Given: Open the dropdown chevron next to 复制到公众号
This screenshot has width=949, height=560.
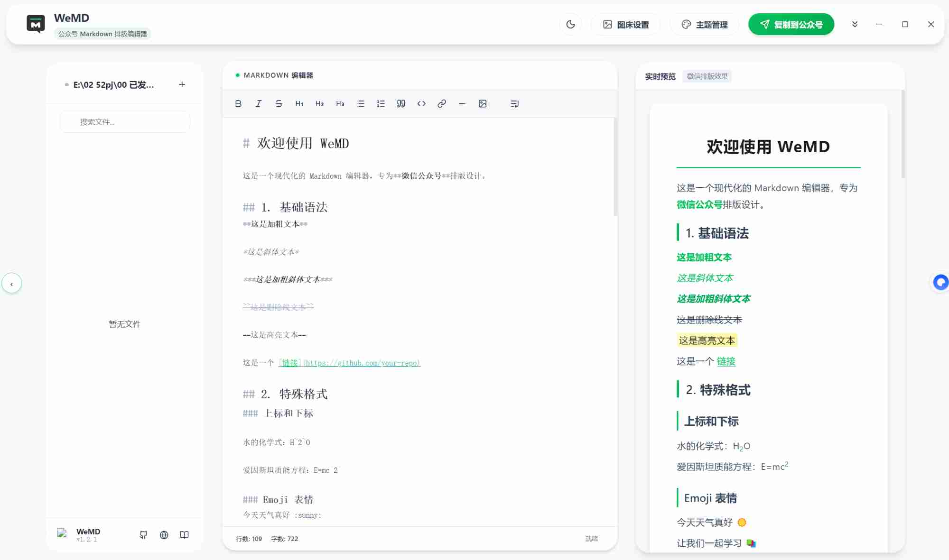Looking at the screenshot, I should (855, 24).
